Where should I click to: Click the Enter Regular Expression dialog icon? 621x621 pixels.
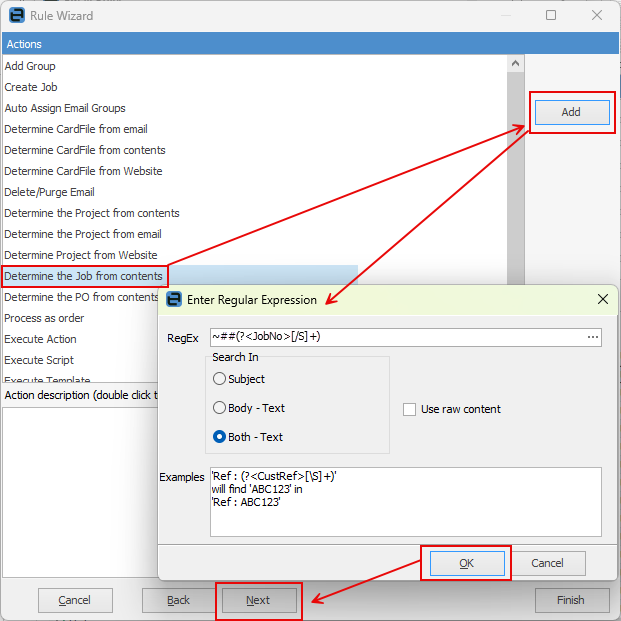coord(173,299)
